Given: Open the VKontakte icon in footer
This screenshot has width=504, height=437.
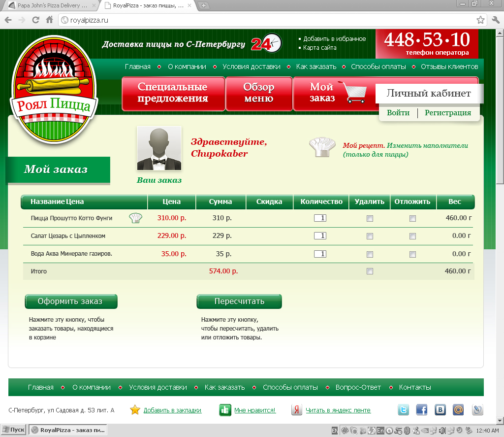Looking at the screenshot, I should pos(440,409).
